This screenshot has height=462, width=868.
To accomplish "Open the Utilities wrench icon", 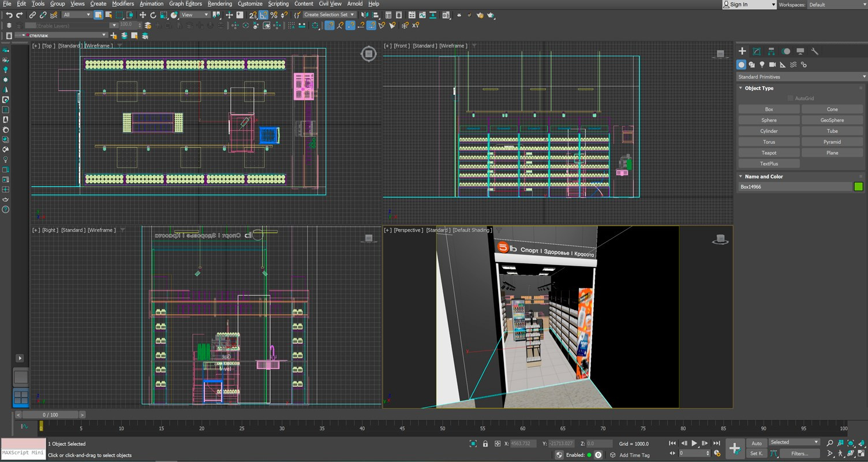I will click(x=814, y=51).
